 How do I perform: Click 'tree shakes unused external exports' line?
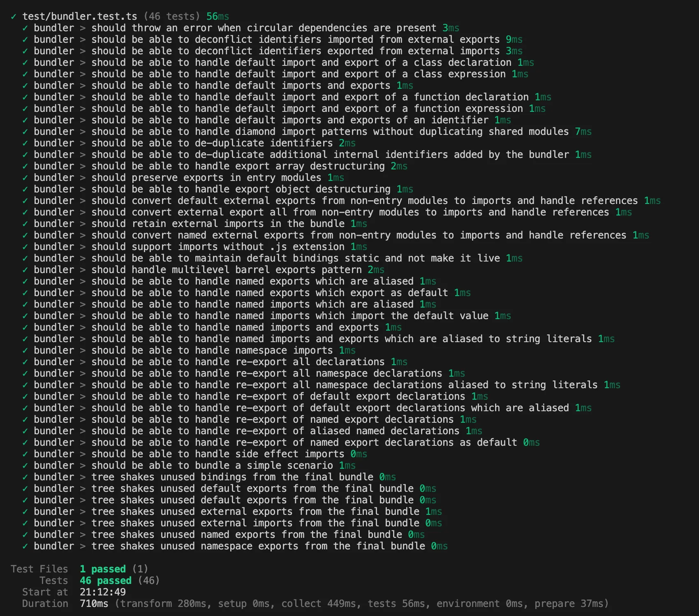click(232, 512)
